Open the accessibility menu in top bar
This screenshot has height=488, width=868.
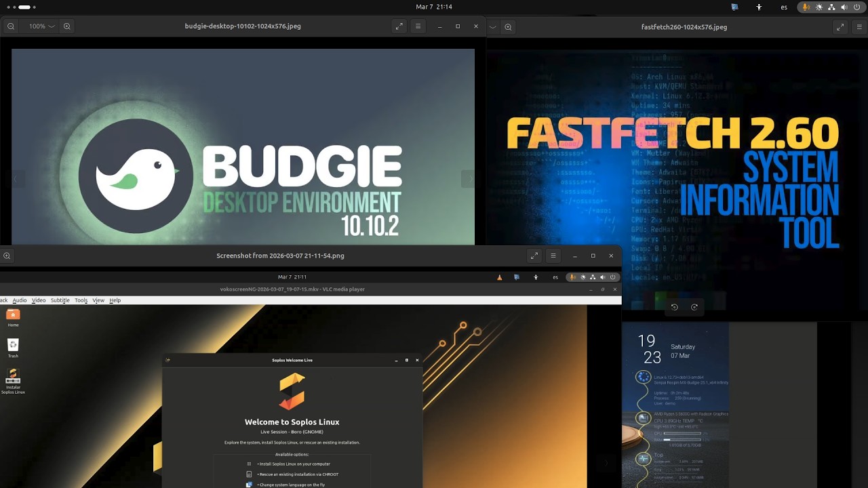(x=759, y=7)
